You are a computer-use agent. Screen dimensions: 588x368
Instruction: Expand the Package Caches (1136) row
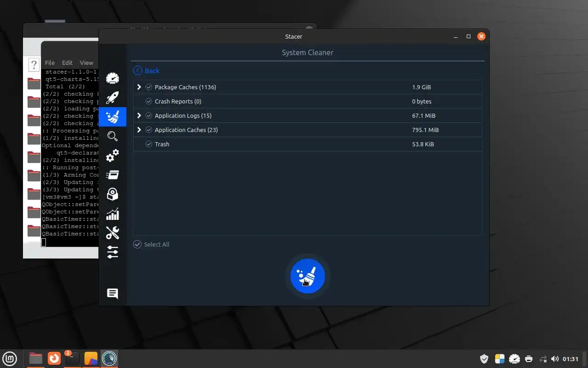pyautogui.click(x=139, y=87)
